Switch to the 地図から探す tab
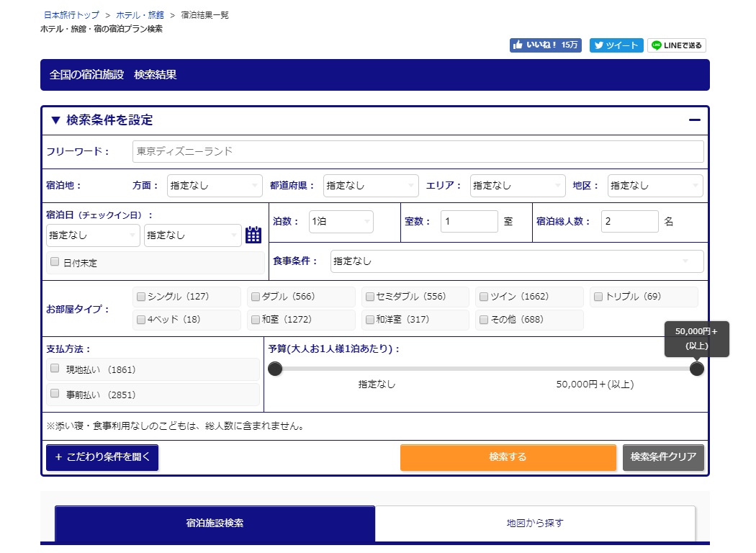The width and height of the screenshot is (756, 553). [535, 523]
